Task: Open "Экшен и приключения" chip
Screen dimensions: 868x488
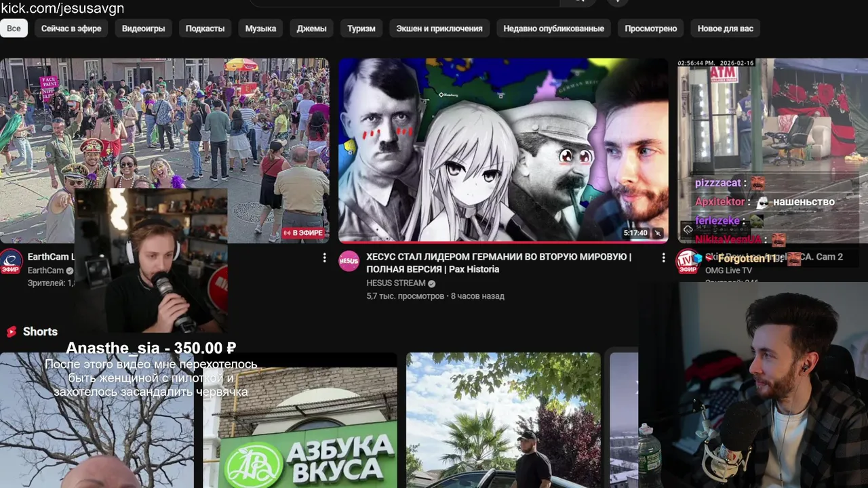Action: pos(439,28)
